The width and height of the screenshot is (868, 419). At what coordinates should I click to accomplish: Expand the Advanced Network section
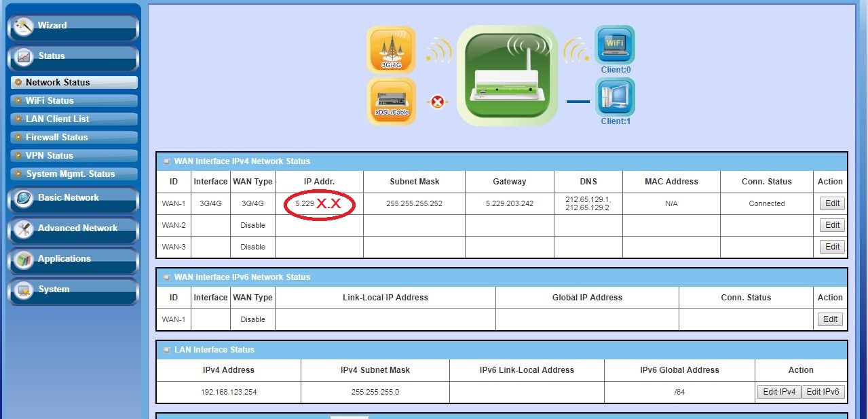pos(73,230)
